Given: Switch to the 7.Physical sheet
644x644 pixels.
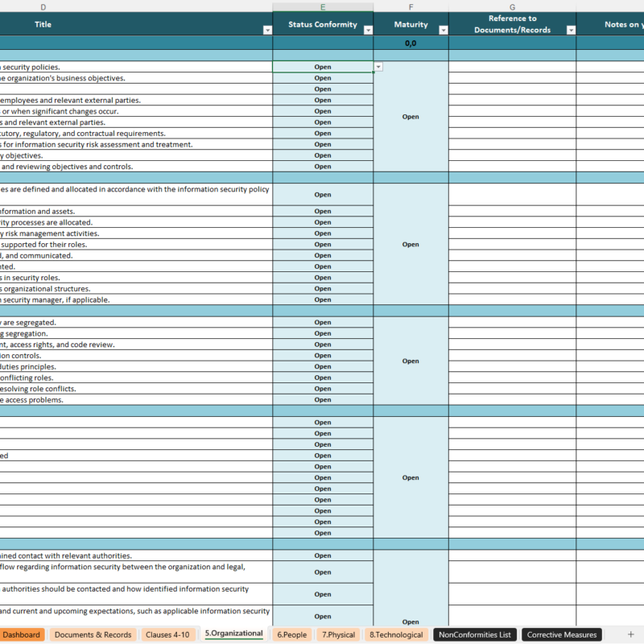Looking at the screenshot, I should [338, 634].
